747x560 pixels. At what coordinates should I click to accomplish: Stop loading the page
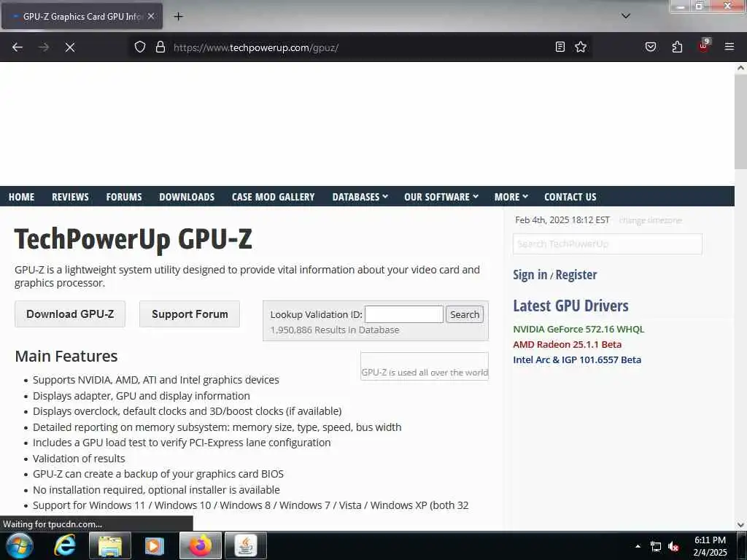click(70, 47)
